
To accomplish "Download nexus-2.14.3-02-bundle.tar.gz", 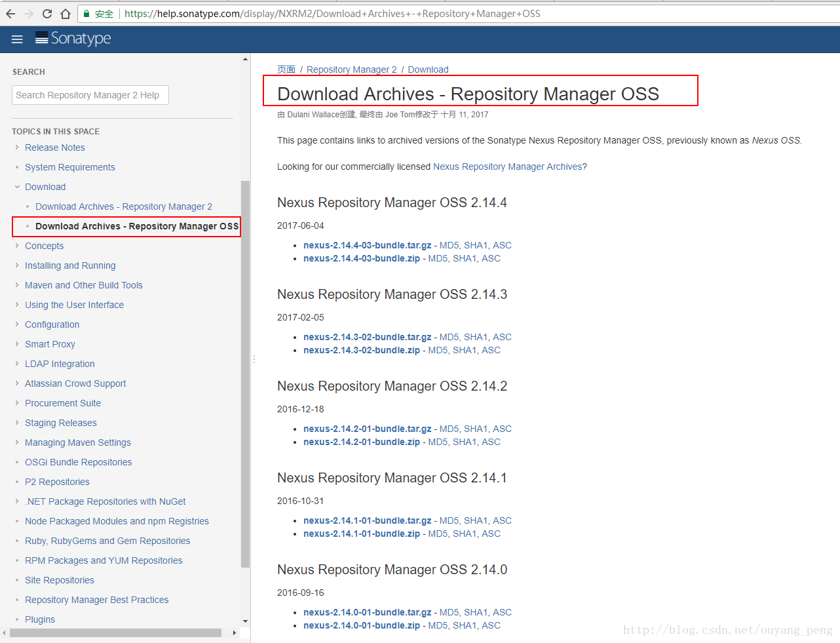I will pyautogui.click(x=368, y=337).
